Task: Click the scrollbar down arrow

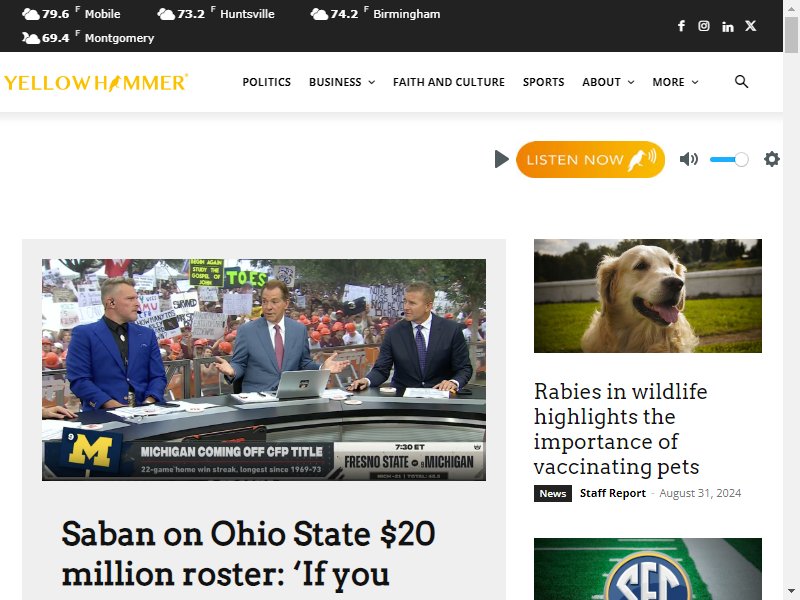Action: [791, 592]
